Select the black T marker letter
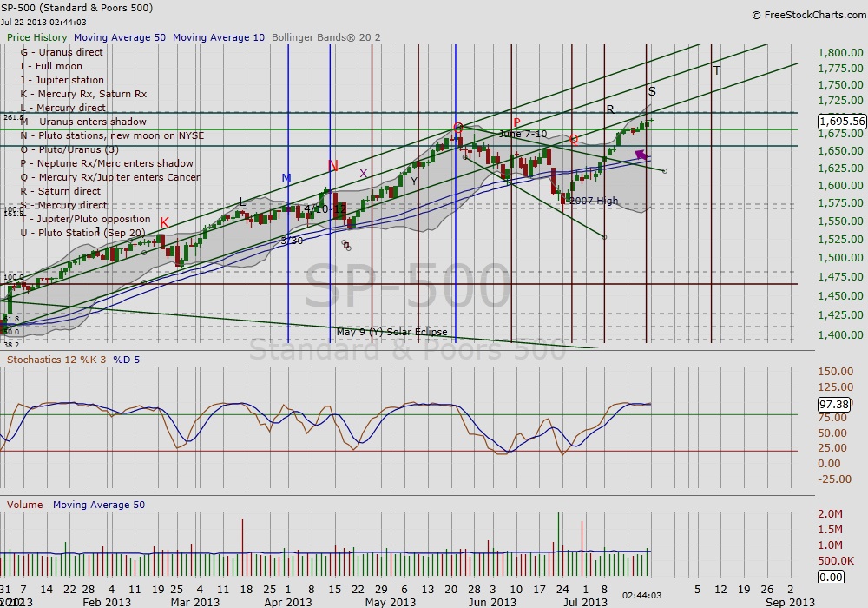The image size is (868, 608). coord(717,70)
